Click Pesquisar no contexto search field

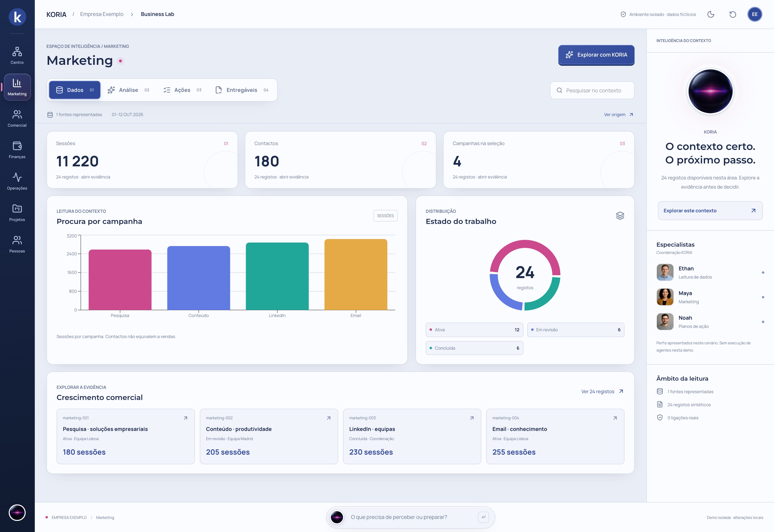tap(592, 90)
